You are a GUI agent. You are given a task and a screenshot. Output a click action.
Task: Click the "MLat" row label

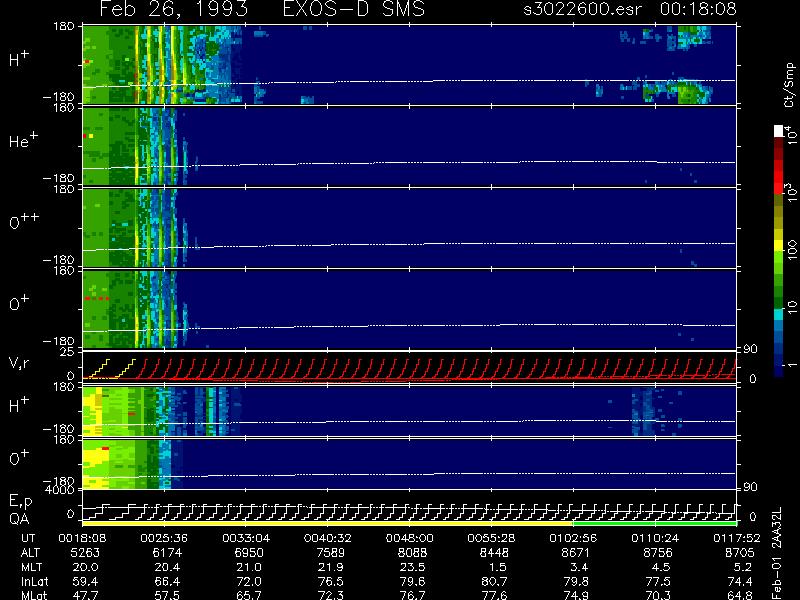click(34, 595)
